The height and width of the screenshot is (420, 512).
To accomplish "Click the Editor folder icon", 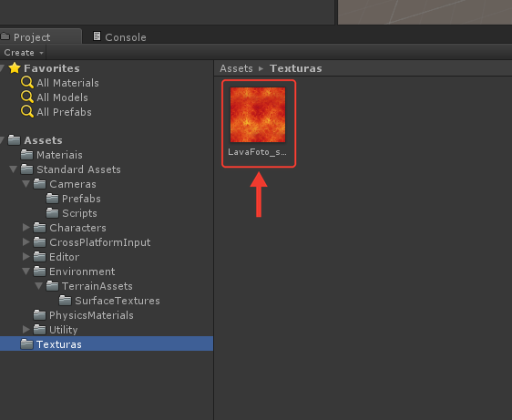I will (x=39, y=257).
